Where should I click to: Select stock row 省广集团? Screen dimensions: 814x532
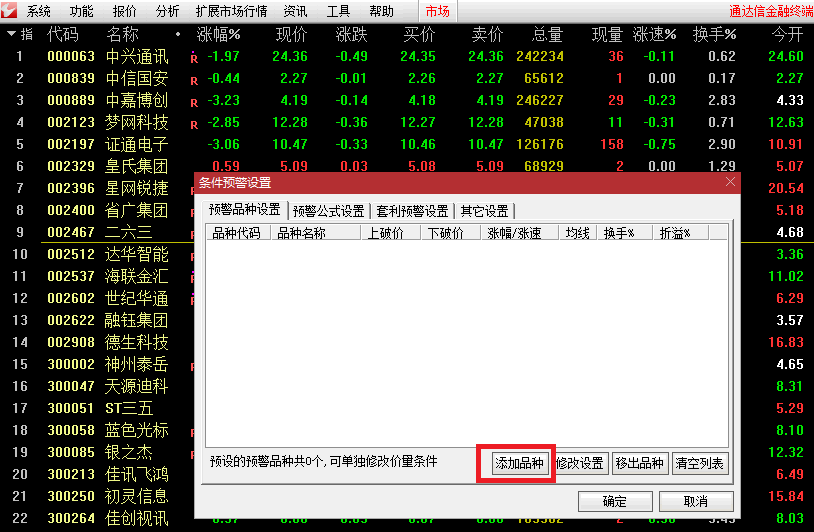[x=137, y=210]
